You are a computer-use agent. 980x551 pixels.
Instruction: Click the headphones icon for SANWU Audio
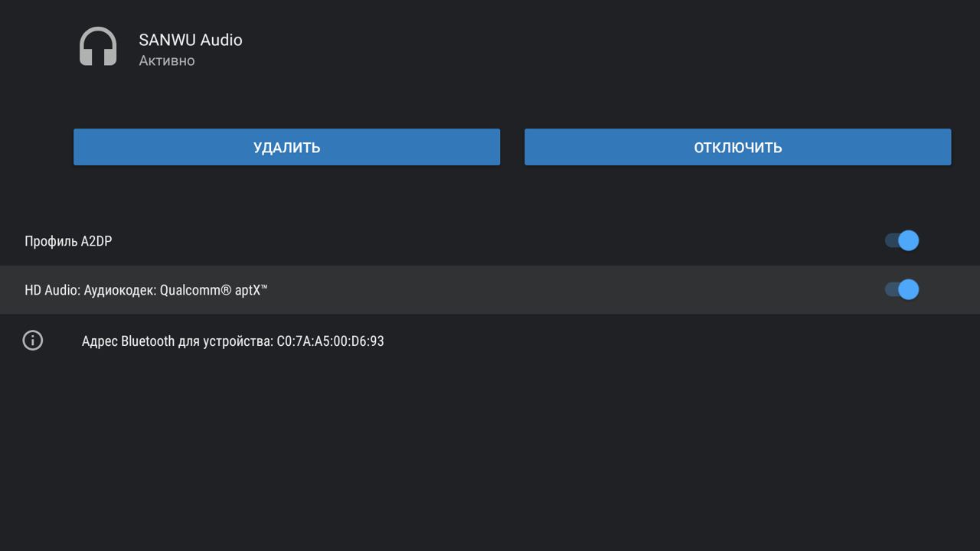coord(98,47)
